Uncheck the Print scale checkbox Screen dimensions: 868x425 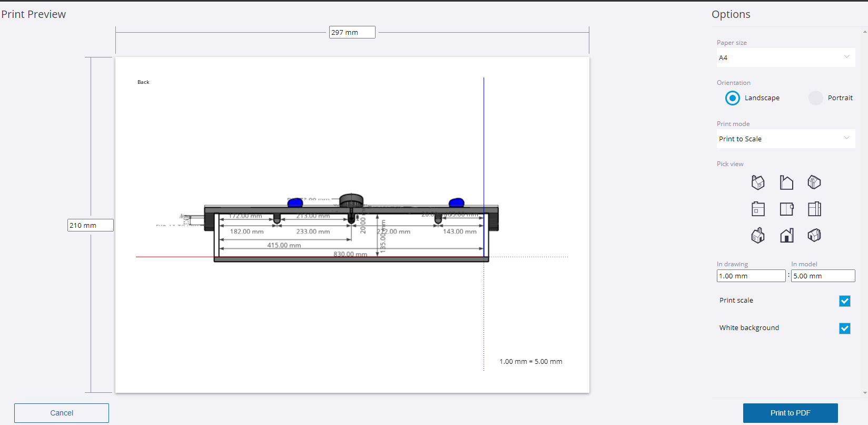[x=845, y=301]
